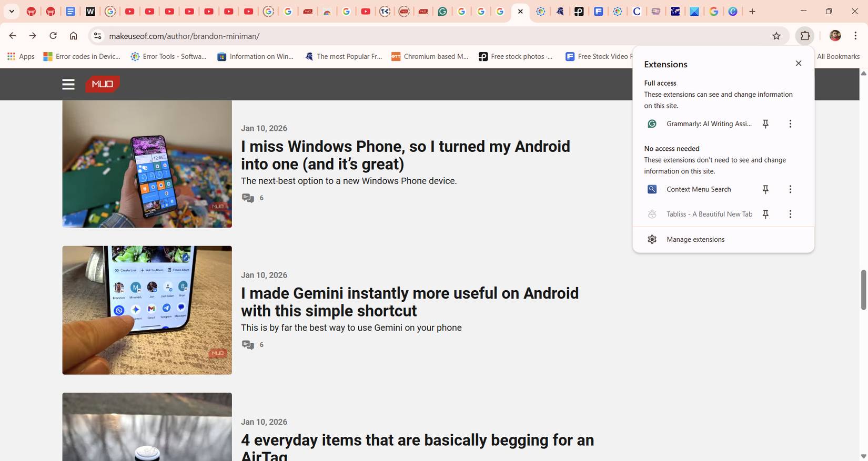Toggle pin for Tabliss extension

[765, 214]
